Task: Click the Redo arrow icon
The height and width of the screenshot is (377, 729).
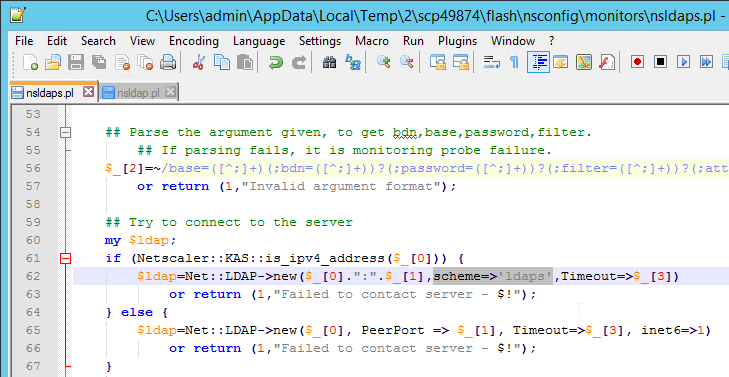Action: (299, 62)
